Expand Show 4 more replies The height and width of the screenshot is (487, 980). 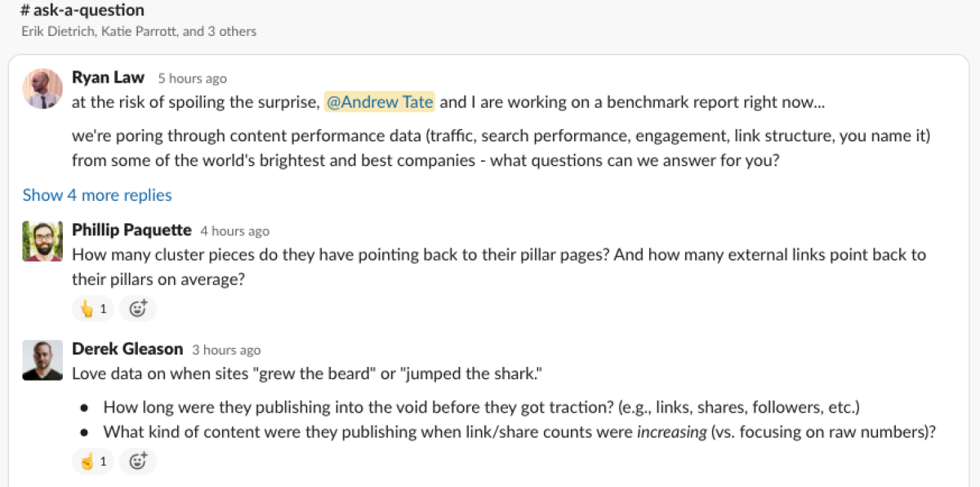tap(97, 195)
